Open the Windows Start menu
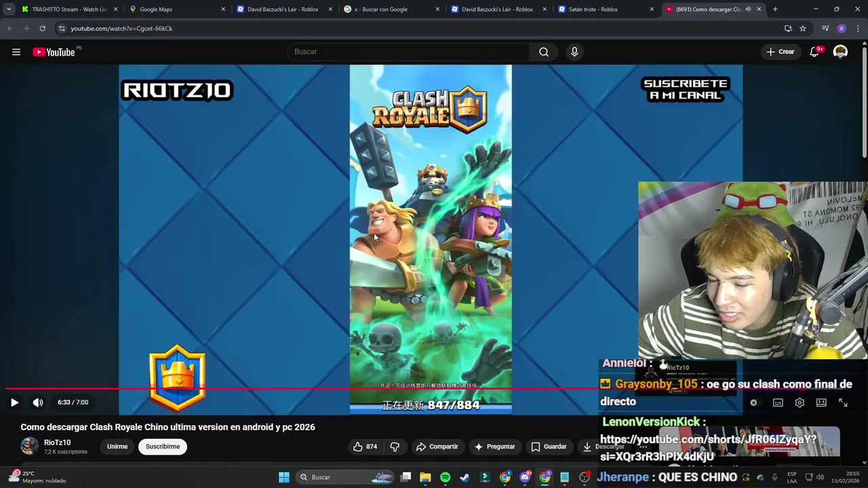Screen dimensions: 868x488 tap(284, 477)
